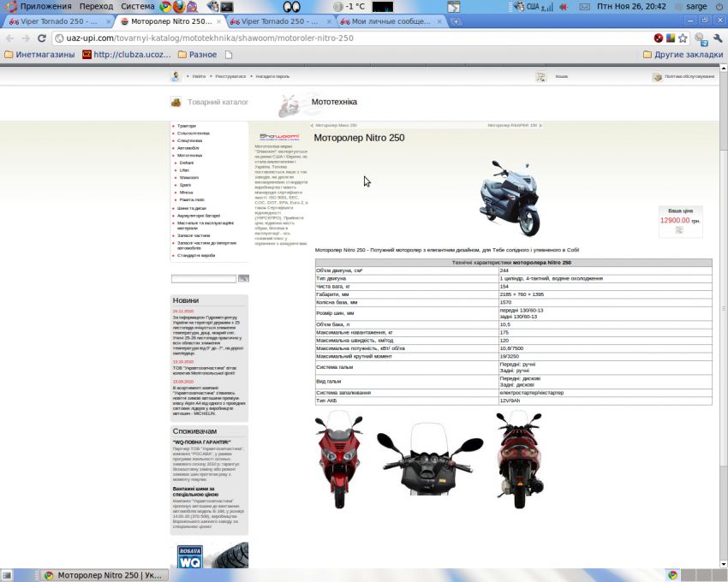Launch Firefox from the top panel
The image size is (728, 582).
pos(179,7)
